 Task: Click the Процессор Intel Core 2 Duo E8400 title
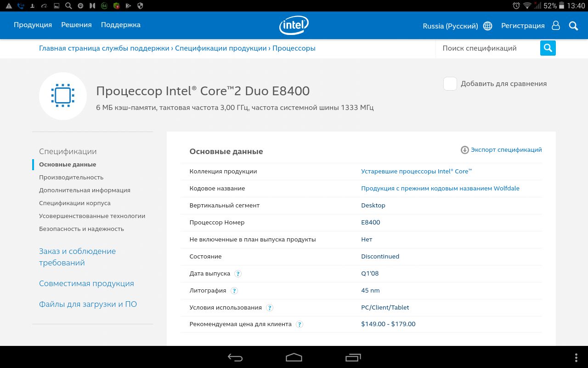tap(203, 91)
